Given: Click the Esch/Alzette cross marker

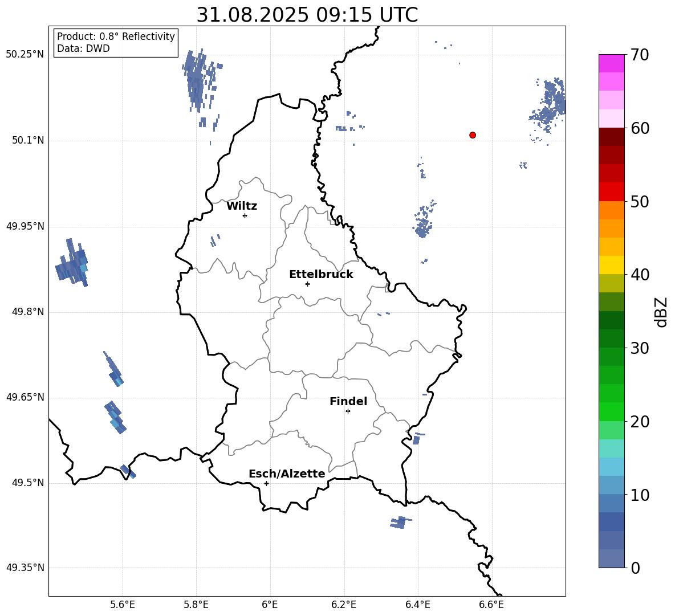Looking at the screenshot, I should (266, 483).
